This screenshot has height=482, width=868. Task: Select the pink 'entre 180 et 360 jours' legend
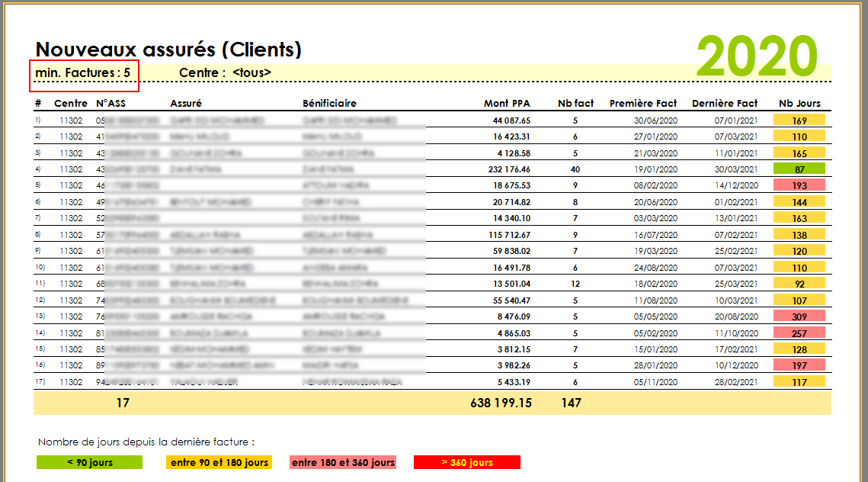(343, 462)
